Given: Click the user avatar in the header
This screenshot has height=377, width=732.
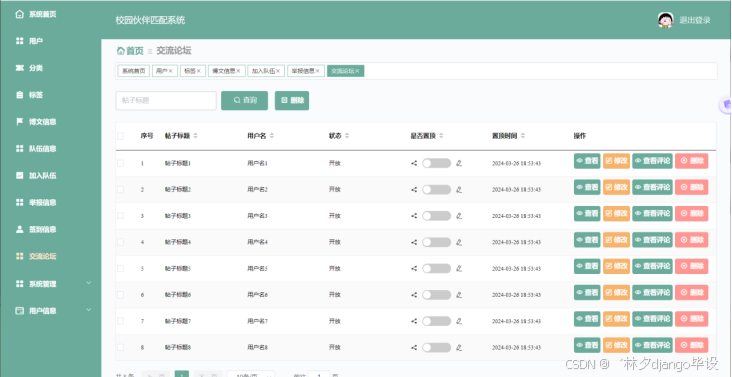Looking at the screenshot, I should 666,20.
